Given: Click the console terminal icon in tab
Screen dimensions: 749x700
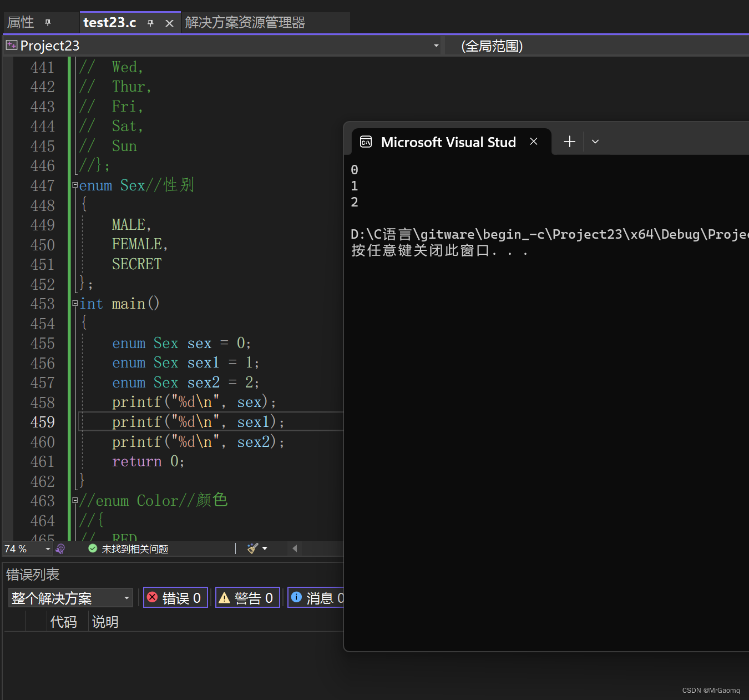Looking at the screenshot, I should (x=366, y=142).
